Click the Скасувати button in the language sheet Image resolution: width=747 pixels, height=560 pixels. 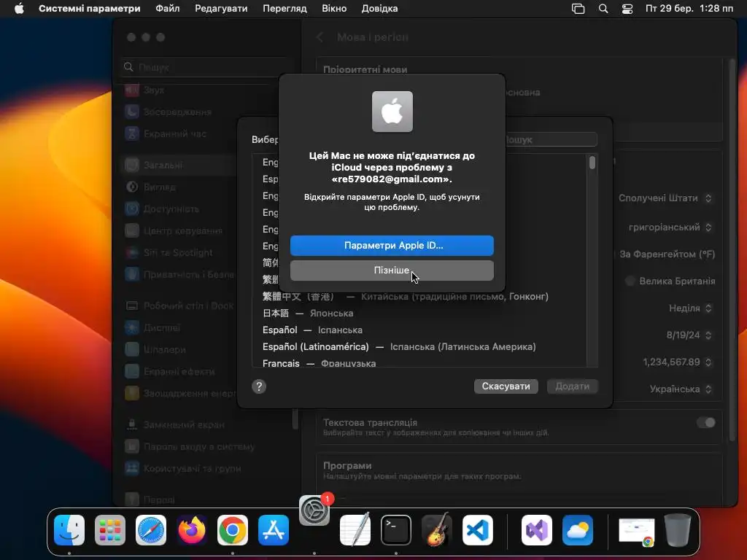click(x=506, y=386)
